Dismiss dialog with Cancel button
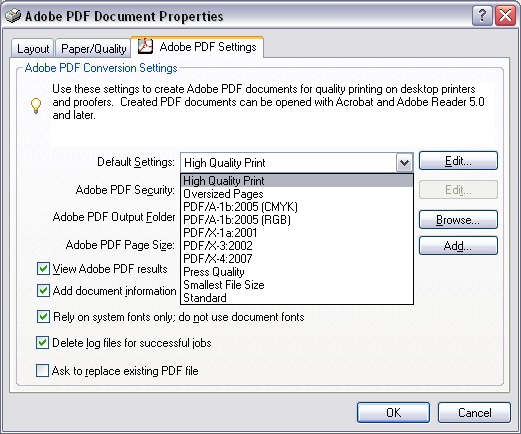Screen dimensions: 521x434 click(474, 412)
